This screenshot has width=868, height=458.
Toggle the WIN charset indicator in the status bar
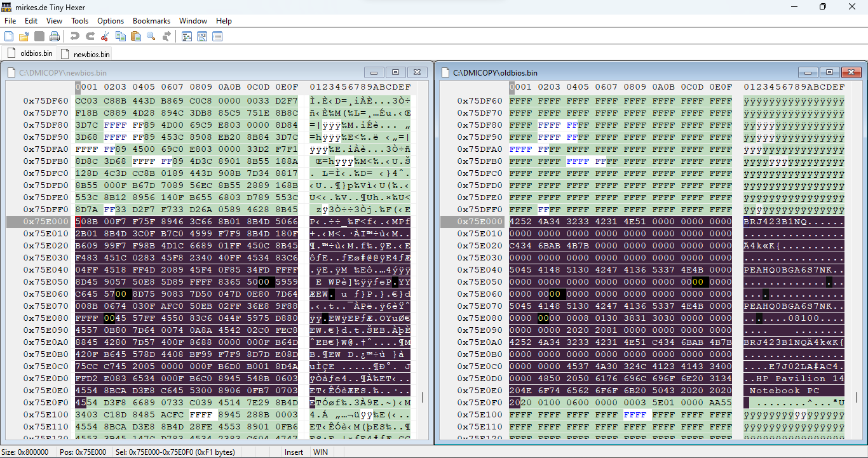[x=320, y=452]
